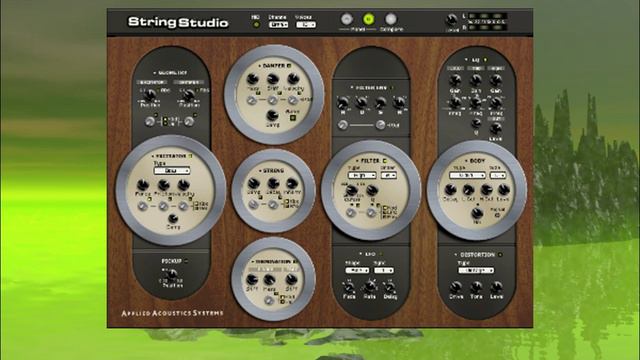
Task: Adjust the Geometry Excitator Position knob
Action: click(150, 95)
